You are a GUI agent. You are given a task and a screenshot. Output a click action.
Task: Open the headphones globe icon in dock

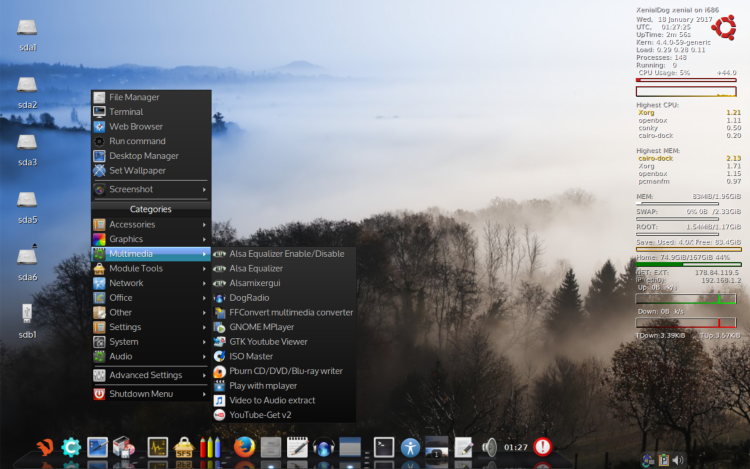323,447
